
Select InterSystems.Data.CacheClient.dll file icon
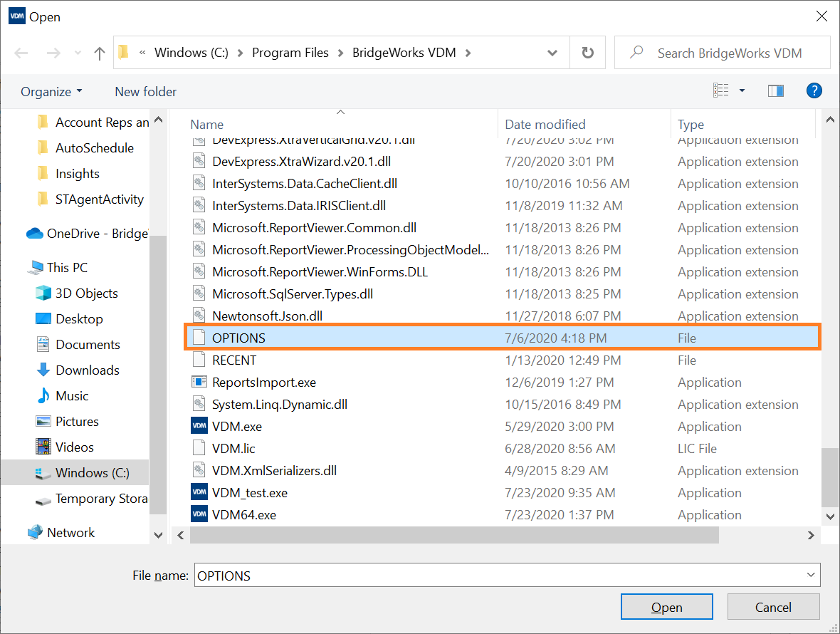coord(199,183)
